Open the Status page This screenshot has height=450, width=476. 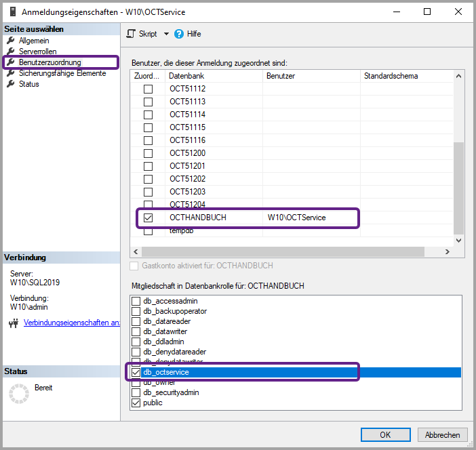coord(28,84)
